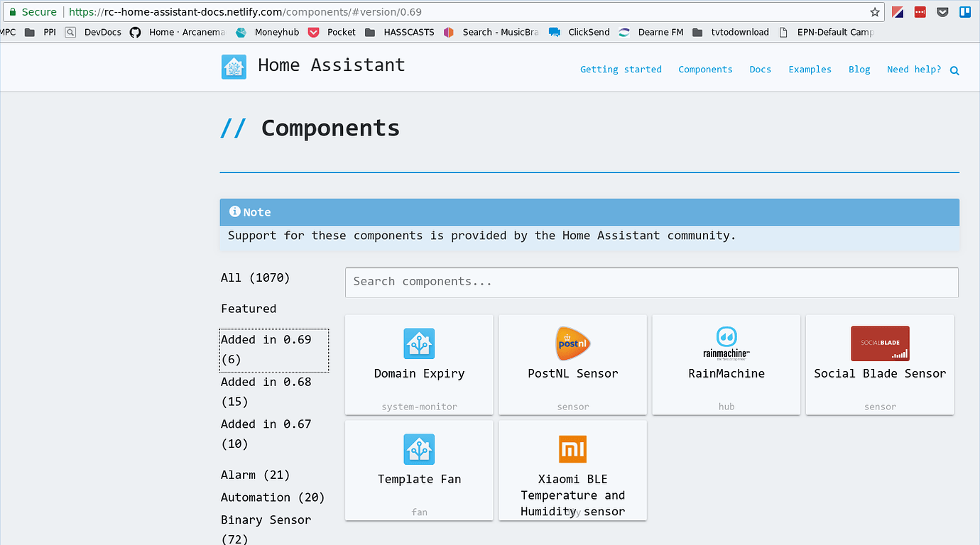This screenshot has height=545, width=980.
Task: Bookmark this page with the star icon
Action: coord(875,12)
